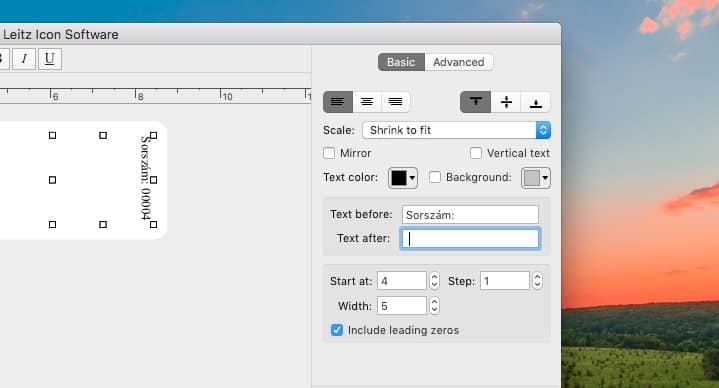The height and width of the screenshot is (388, 719).
Task: Open the Text color picker
Action: pyautogui.click(x=403, y=178)
